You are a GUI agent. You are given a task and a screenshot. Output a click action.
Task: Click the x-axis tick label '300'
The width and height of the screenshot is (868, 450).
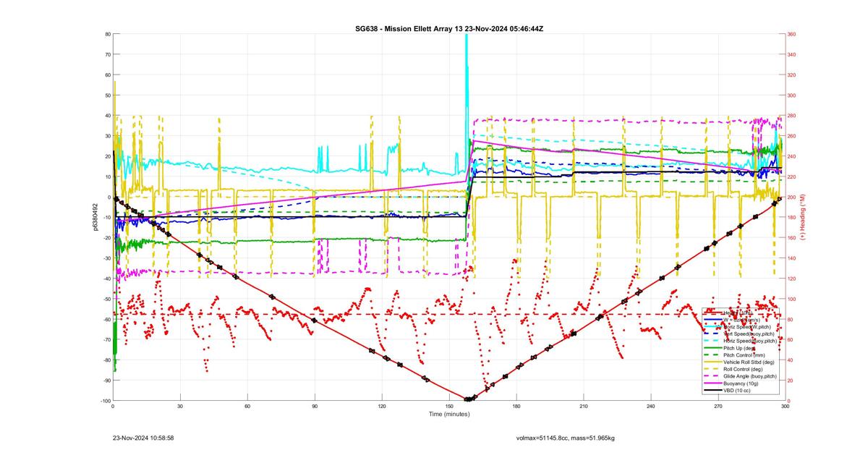pos(785,406)
